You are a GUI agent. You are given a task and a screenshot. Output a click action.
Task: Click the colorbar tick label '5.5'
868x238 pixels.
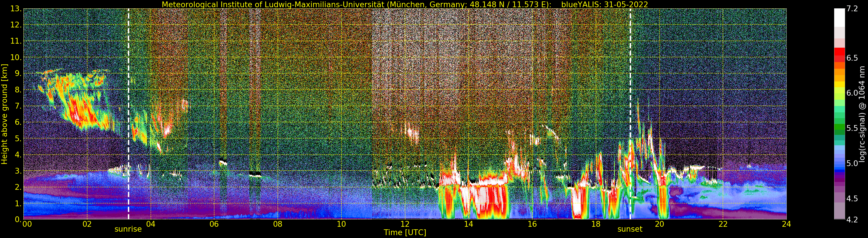point(852,128)
